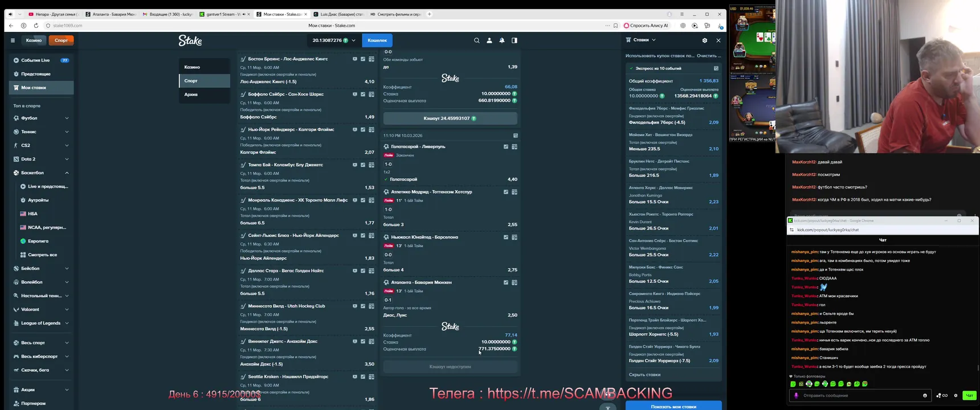Open express bet details icon in slip
Image resolution: width=980 pixels, height=410 pixels.
pos(716,68)
